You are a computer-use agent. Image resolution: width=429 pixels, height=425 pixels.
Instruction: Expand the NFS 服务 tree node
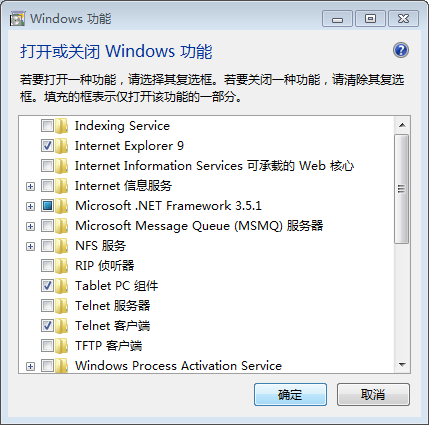(30, 246)
